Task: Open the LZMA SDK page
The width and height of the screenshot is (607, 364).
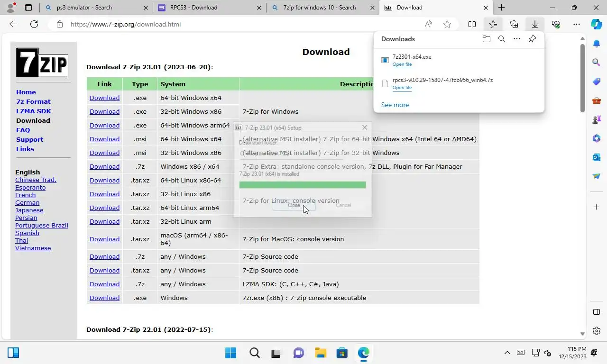Action: [33, 111]
